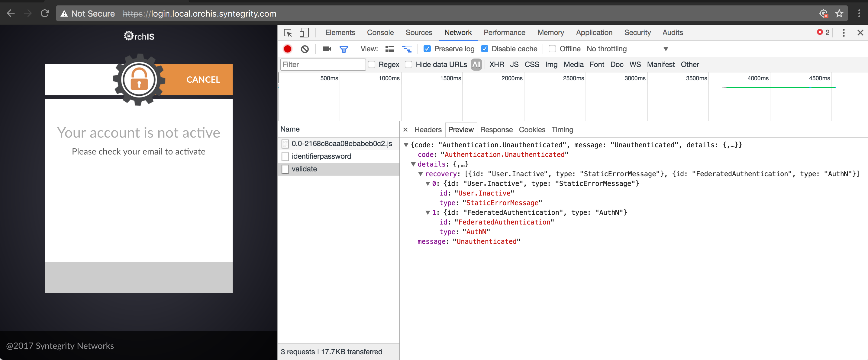Select the All filter type
868x360 pixels.
click(476, 64)
